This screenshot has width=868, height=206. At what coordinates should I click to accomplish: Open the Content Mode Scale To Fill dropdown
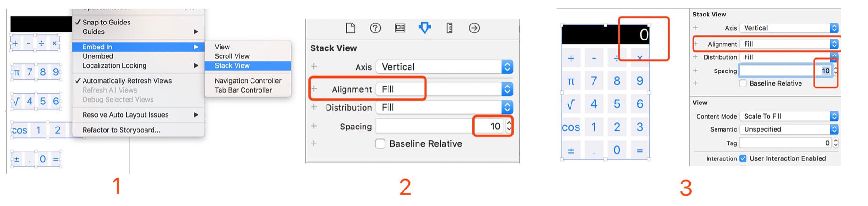(789, 116)
